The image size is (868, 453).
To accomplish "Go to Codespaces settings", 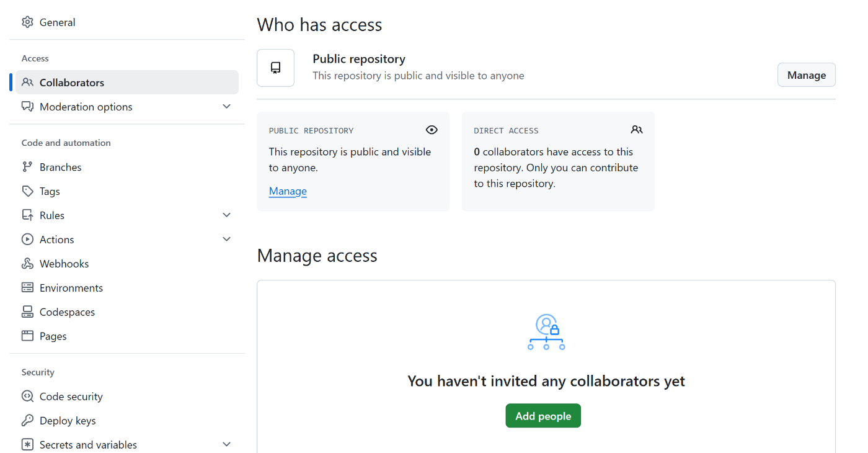I will [127, 312].
